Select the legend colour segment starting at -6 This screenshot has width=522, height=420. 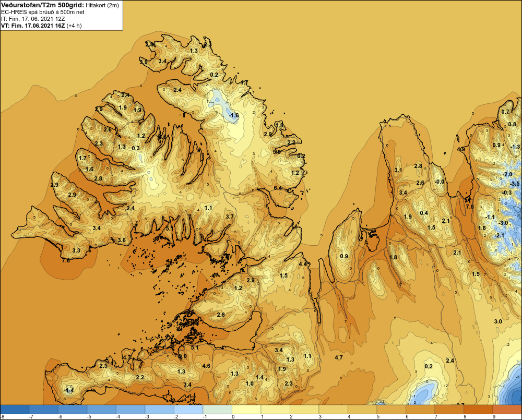[73, 409]
